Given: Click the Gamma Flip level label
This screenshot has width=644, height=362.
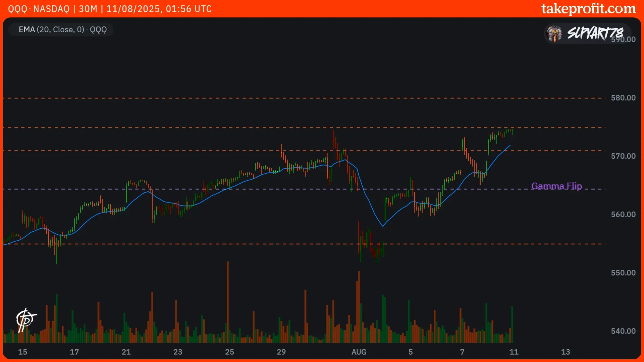Looking at the screenshot, I should (556, 186).
